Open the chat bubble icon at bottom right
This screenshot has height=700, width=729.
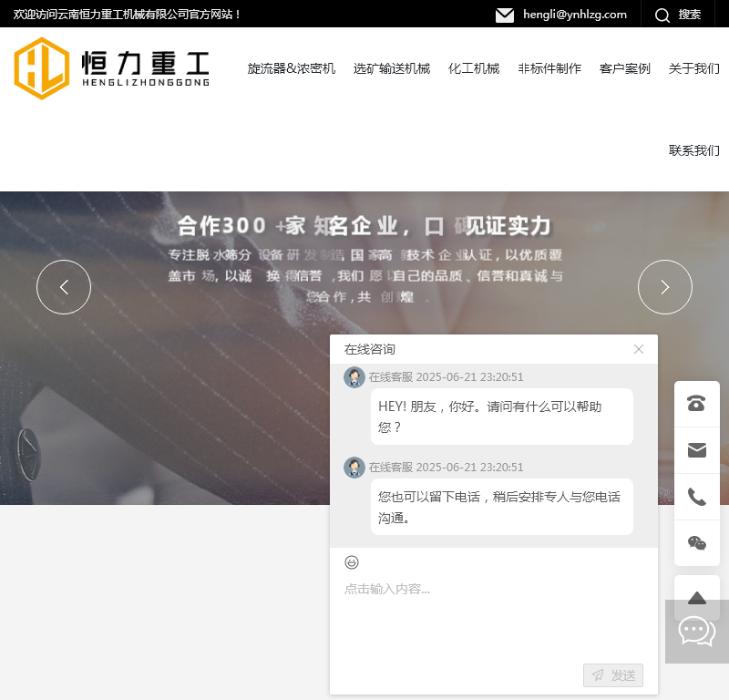coord(694,630)
